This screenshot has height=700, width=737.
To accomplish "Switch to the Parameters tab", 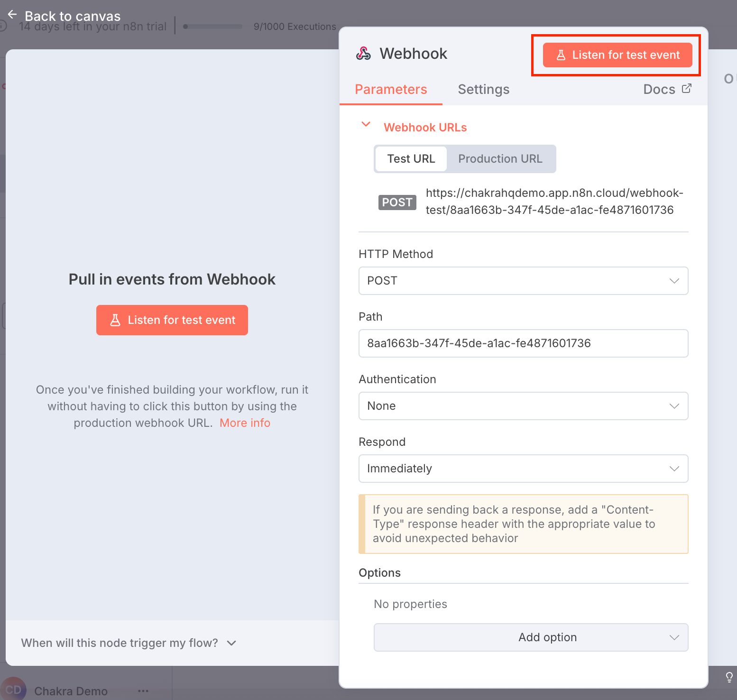I will [391, 90].
